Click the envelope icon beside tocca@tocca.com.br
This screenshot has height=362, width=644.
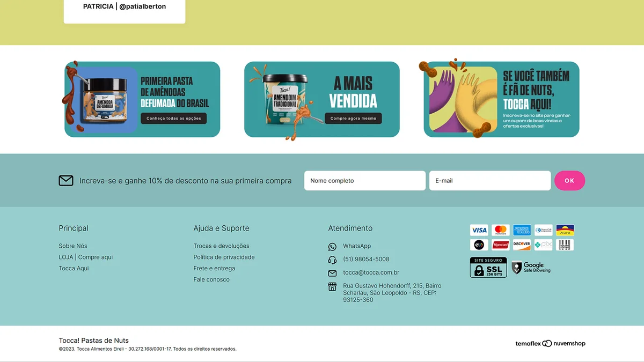pos(332,273)
